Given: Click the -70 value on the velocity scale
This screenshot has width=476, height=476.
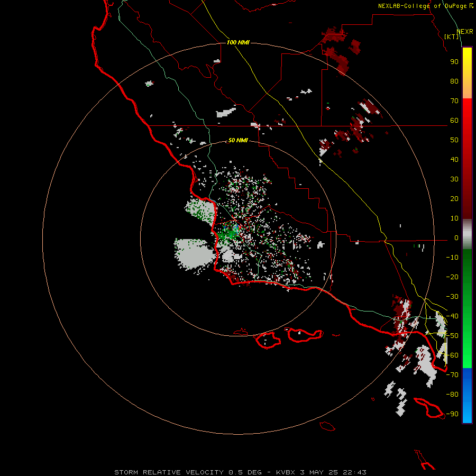Looking at the screenshot, I should [x=452, y=375].
